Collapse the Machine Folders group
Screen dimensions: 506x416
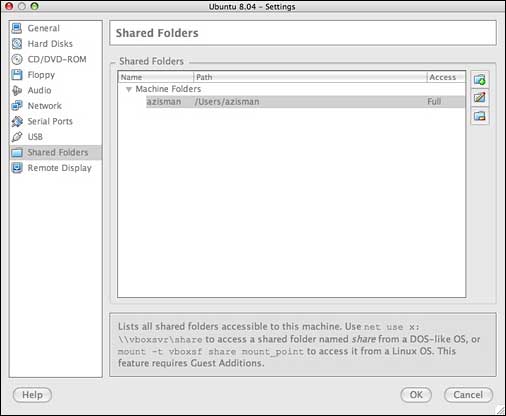pos(129,89)
